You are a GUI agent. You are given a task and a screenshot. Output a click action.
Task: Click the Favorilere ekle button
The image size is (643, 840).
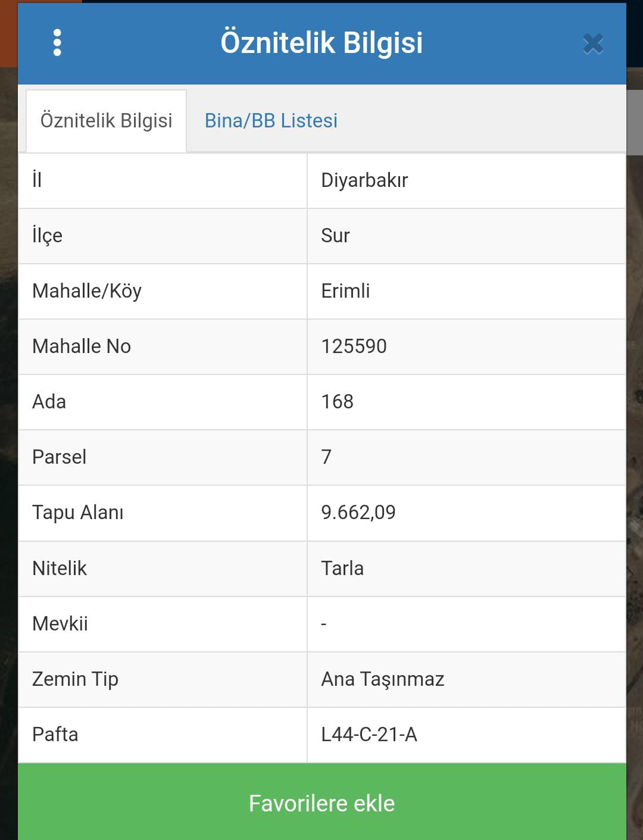click(322, 802)
